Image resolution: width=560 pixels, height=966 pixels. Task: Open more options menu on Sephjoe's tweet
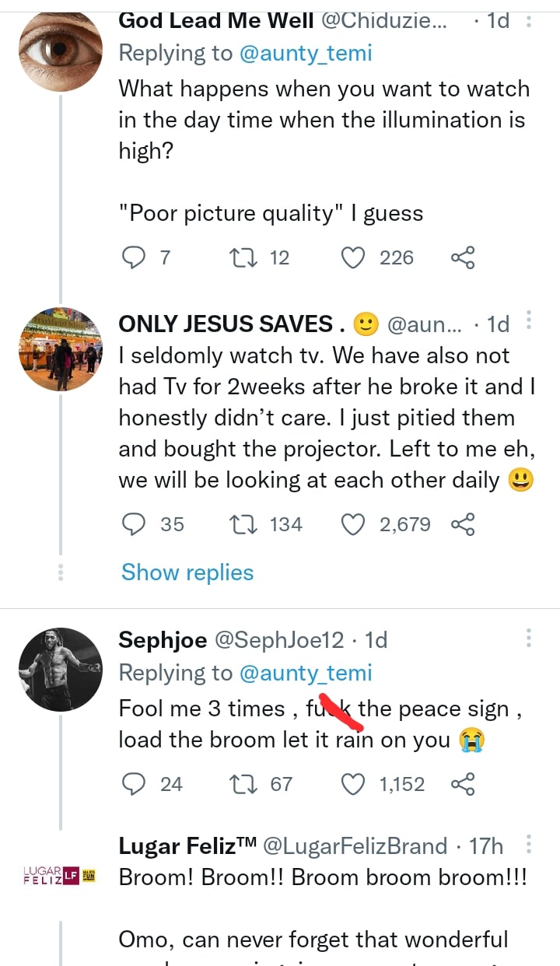(529, 639)
